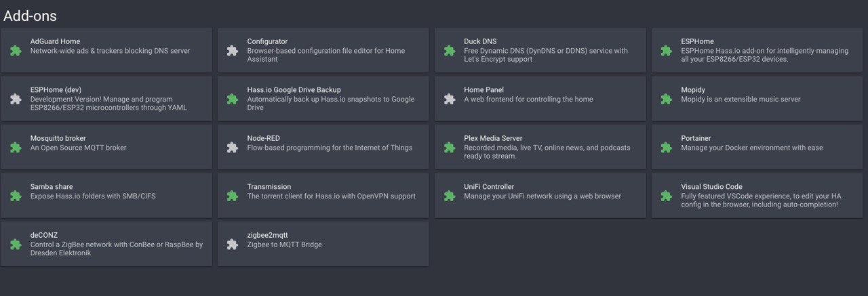Open the Node-RED add-on card
The height and width of the screenshot is (296, 868).
coord(323,147)
